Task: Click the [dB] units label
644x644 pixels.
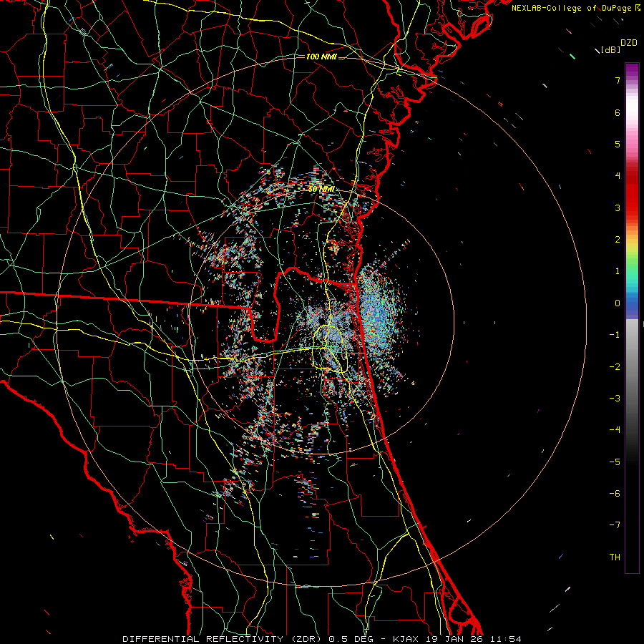Action: pos(611,50)
